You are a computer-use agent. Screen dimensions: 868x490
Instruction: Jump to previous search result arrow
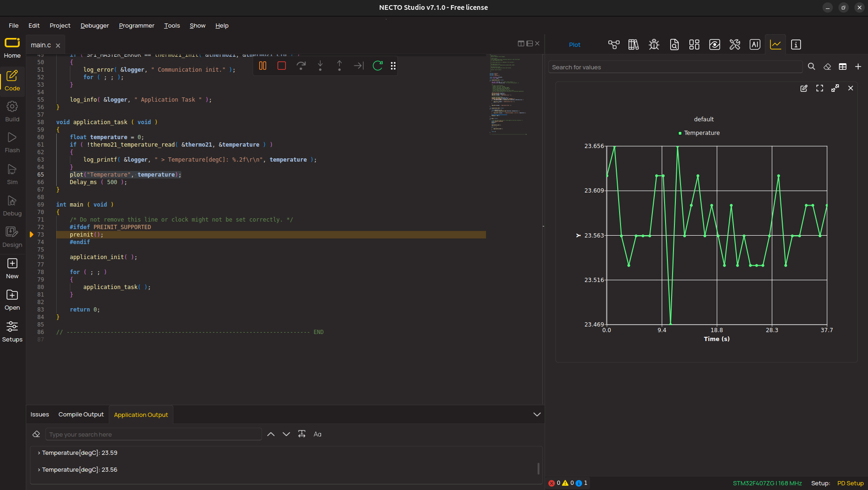[271, 434]
